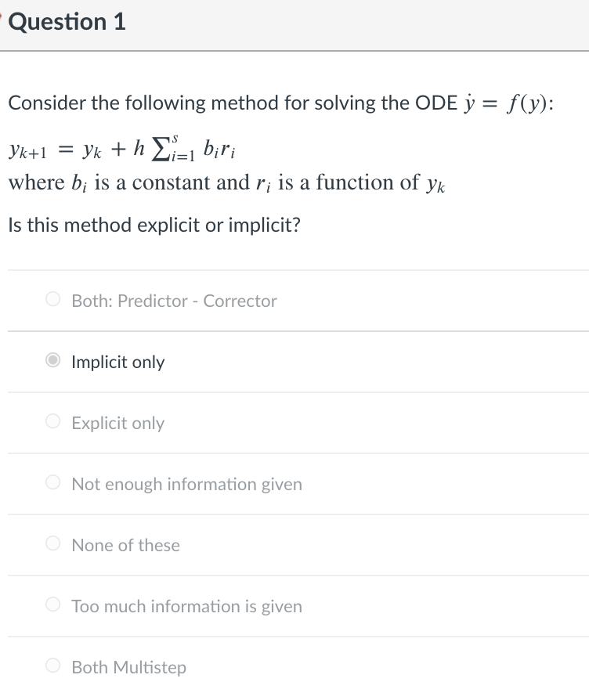The image size is (589, 700).
Task: Select the None of these option
Action: click(52, 545)
